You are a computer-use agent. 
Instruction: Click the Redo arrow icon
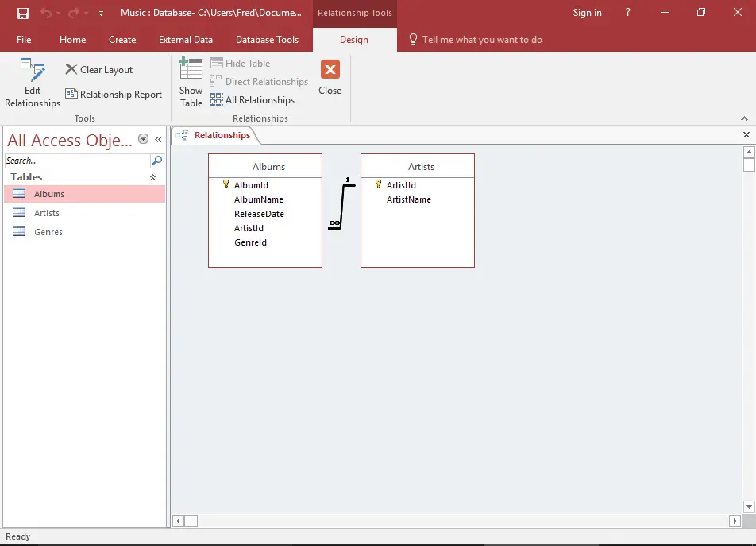pyautogui.click(x=73, y=13)
